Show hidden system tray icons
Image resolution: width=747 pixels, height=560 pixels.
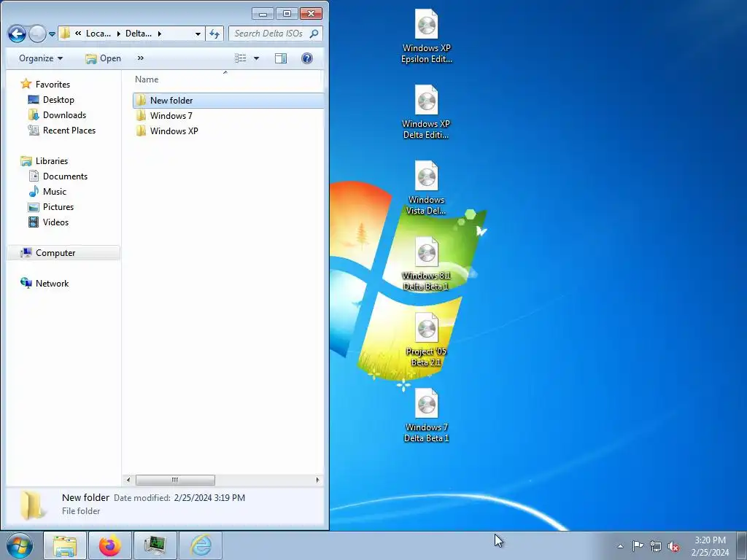pyautogui.click(x=620, y=546)
